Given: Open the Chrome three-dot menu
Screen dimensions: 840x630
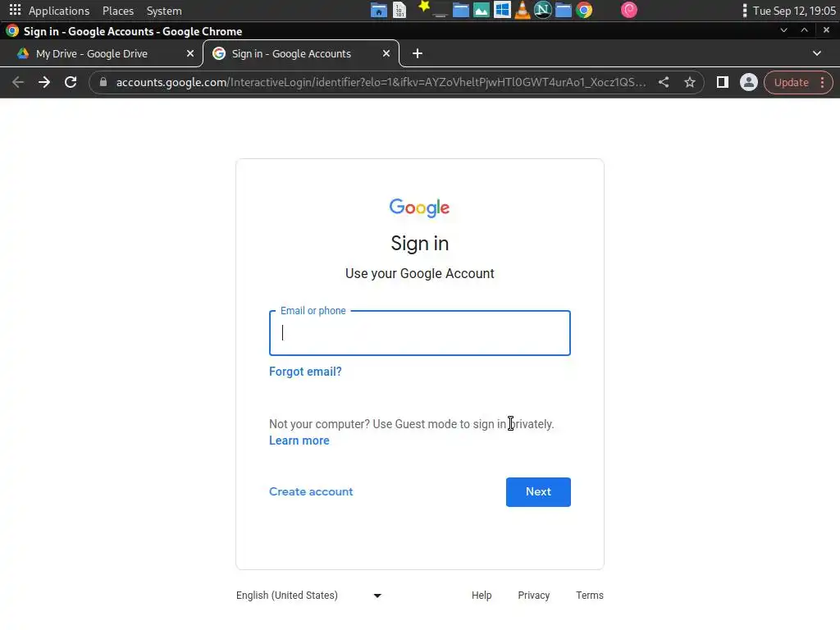Looking at the screenshot, I should coord(822,82).
